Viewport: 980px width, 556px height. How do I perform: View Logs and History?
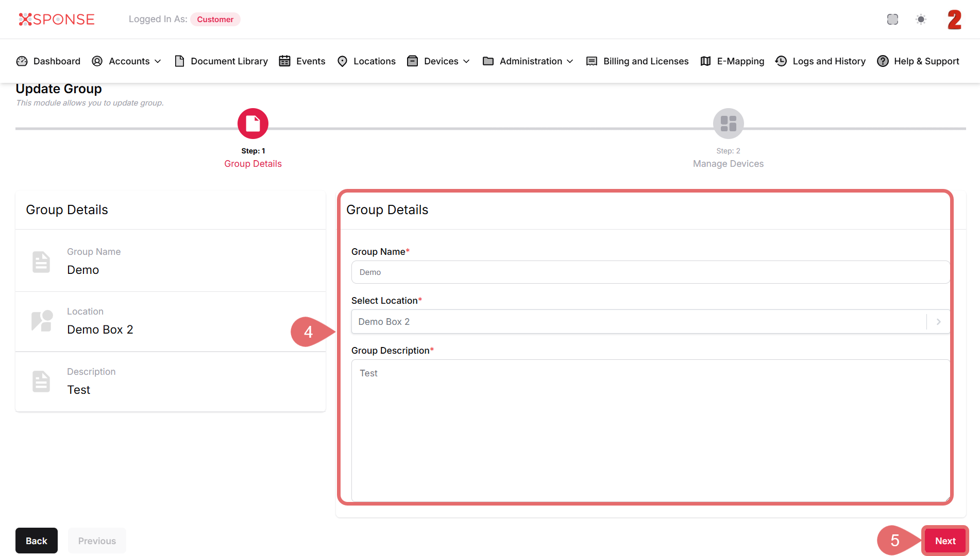[x=820, y=61]
